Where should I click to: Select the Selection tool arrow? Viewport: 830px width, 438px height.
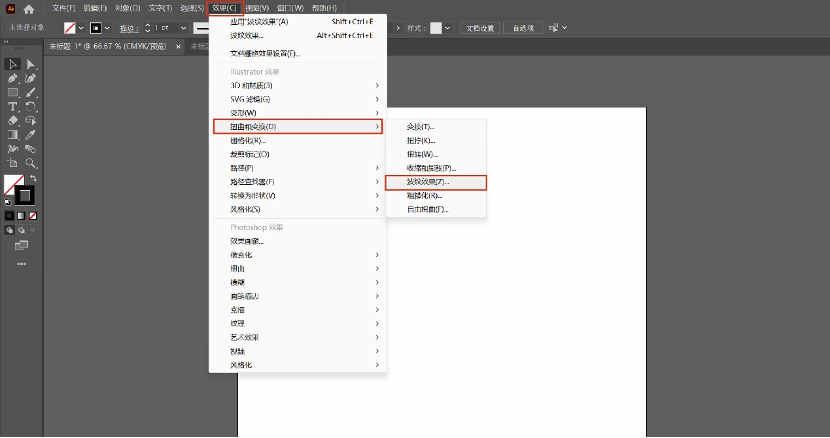(x=13, y=65)
